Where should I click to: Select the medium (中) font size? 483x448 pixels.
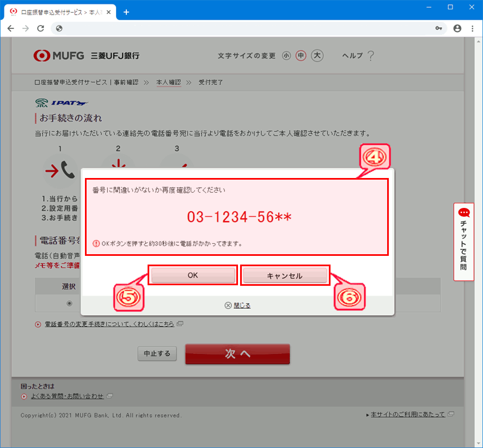pos(301,56)
